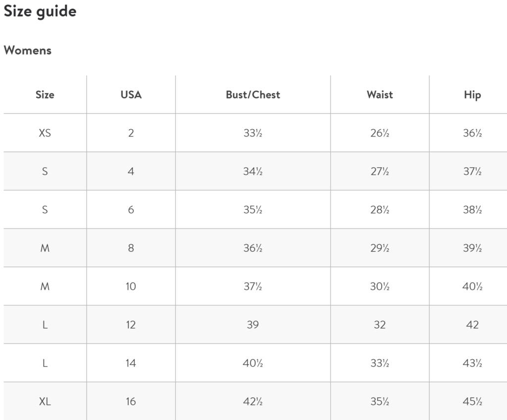The image size is (507, 420).
Task: Select the USA column header
Action: (131, 94)
